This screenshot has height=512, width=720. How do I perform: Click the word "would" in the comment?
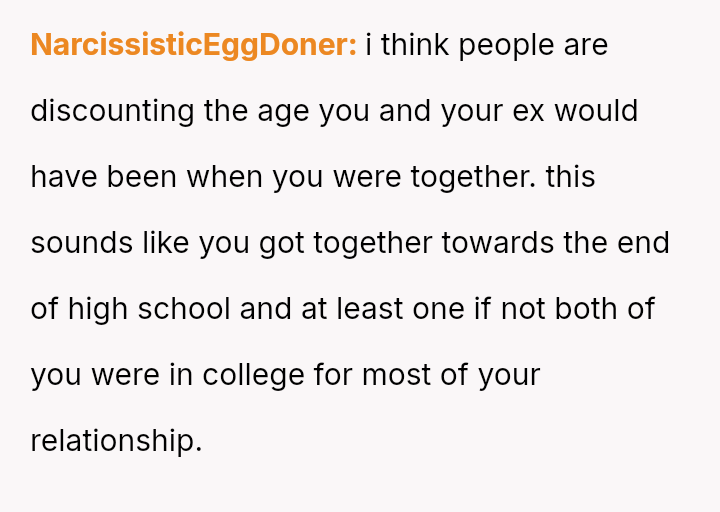(x=596, y=111)
